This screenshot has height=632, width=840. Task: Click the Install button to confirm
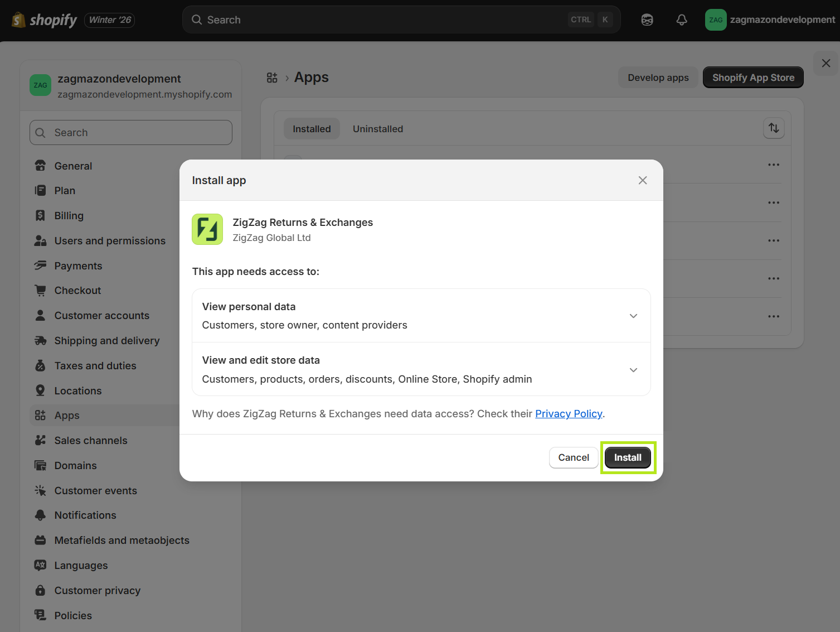[x=628, y=457]
